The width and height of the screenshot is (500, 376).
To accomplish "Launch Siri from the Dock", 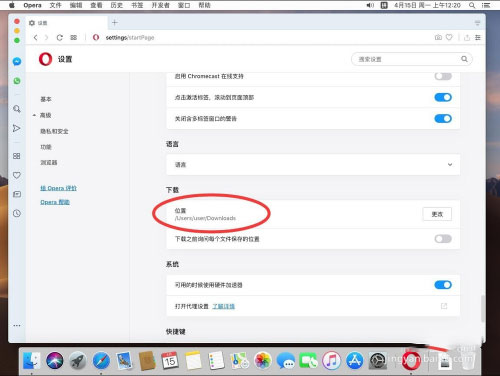I will pyautogui.click(x=55, y=360).
